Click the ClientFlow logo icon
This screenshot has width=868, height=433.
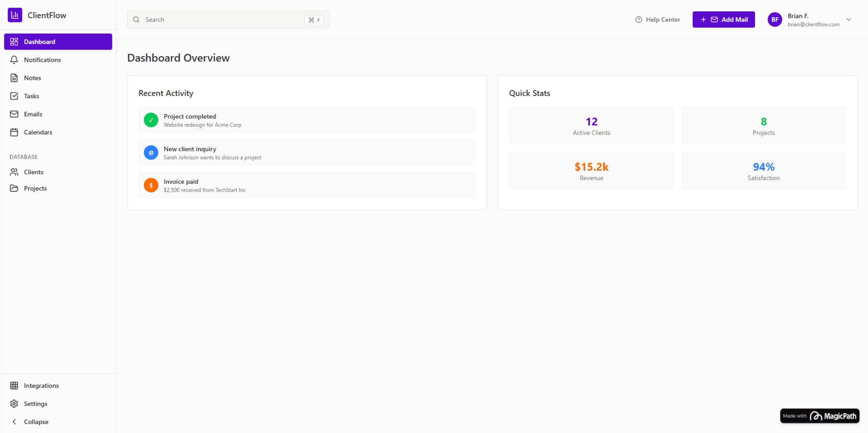pos(15,15)
